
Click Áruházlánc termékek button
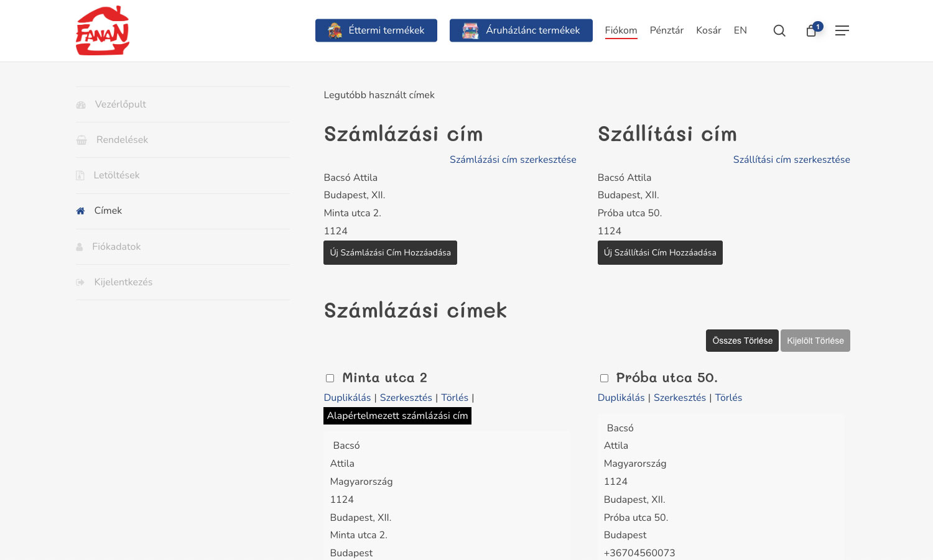point(521,30)
